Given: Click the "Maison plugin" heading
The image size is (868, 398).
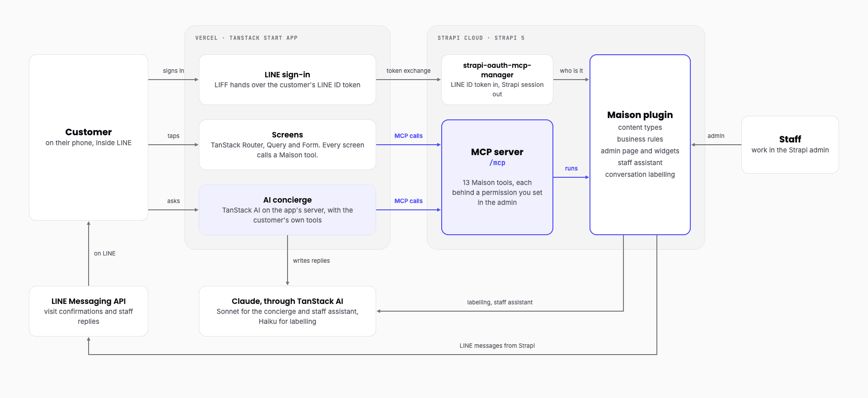Looking at the screenshot, I should click(x=640, y=115).
